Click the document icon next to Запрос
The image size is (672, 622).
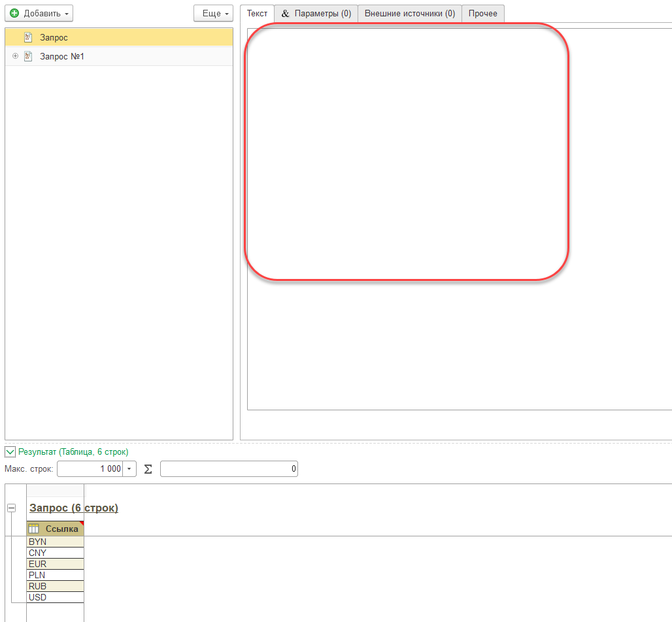coord(28,37)
